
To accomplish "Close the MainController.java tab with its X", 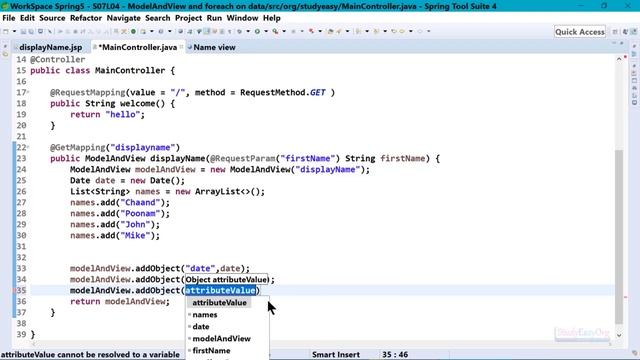I will pos(181,47).
